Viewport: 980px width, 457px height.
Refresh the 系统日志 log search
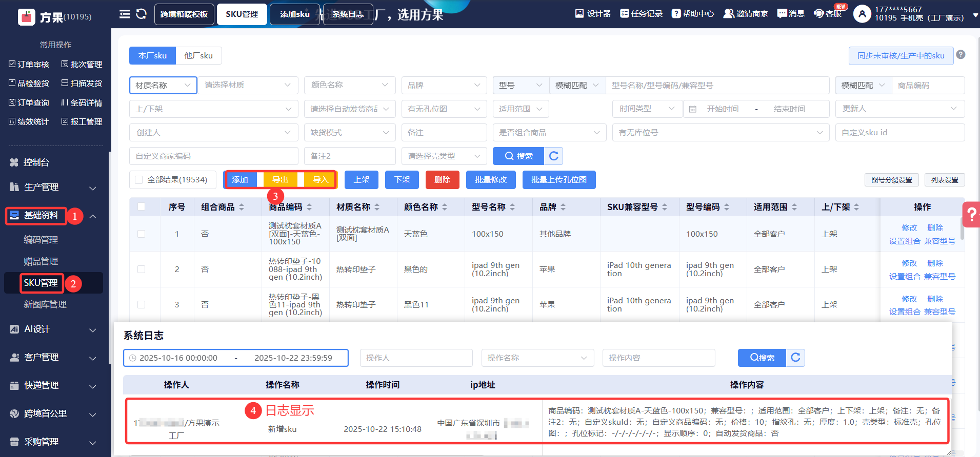(795, 358)
